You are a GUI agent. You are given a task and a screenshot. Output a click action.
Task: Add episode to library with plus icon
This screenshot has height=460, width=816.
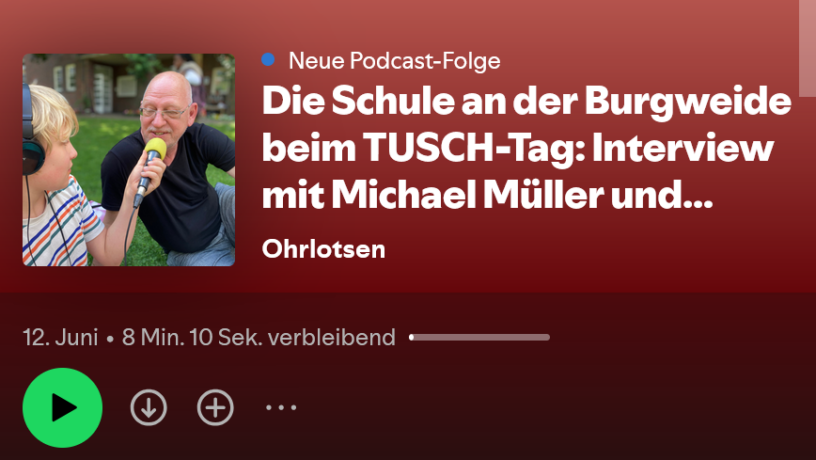pyautogui.click(x=215, y=407)
